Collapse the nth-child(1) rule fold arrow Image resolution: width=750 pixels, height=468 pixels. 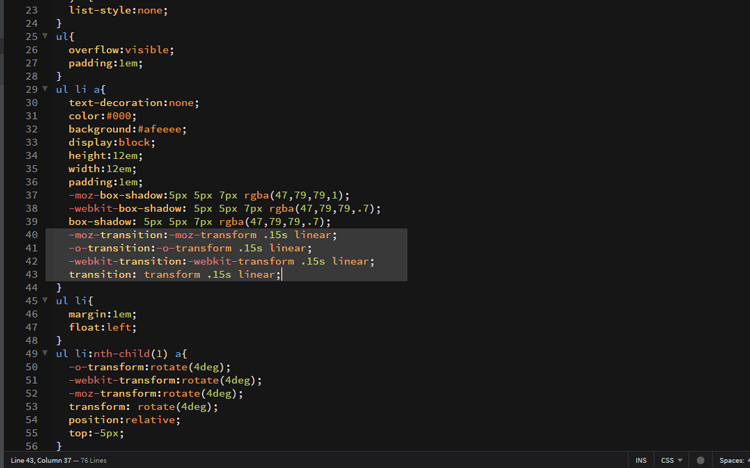point(45,353)
